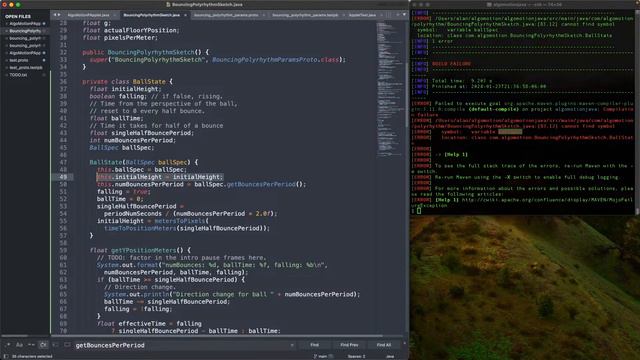Open the tab list dropdown at right of tab bar
Viewport: 640px width, 360px height.
click(404, 15)
